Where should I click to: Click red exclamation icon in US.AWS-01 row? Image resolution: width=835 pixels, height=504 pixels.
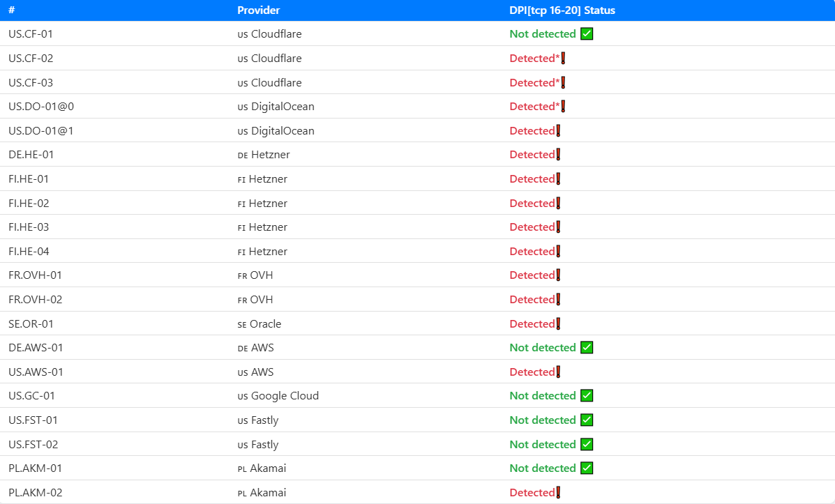pos(558,372)
